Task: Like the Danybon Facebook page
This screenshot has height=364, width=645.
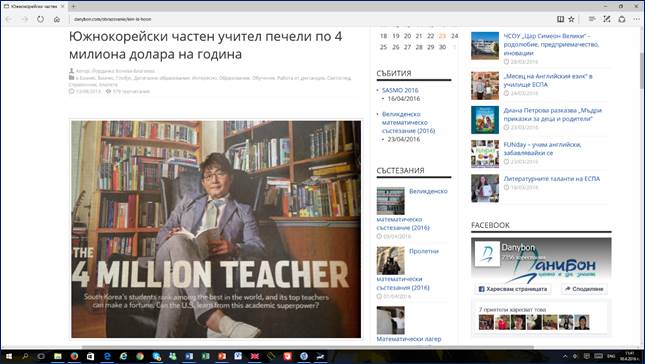Action: 513,289
